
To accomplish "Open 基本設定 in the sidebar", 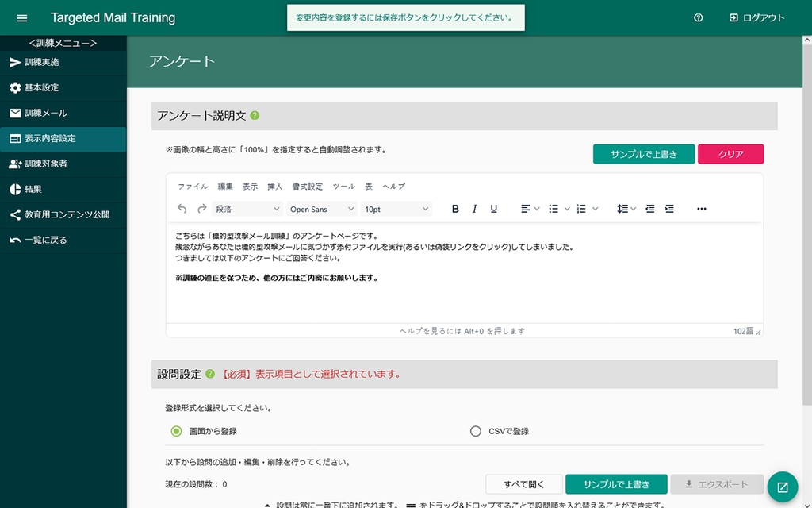I will tap(63, 87).
